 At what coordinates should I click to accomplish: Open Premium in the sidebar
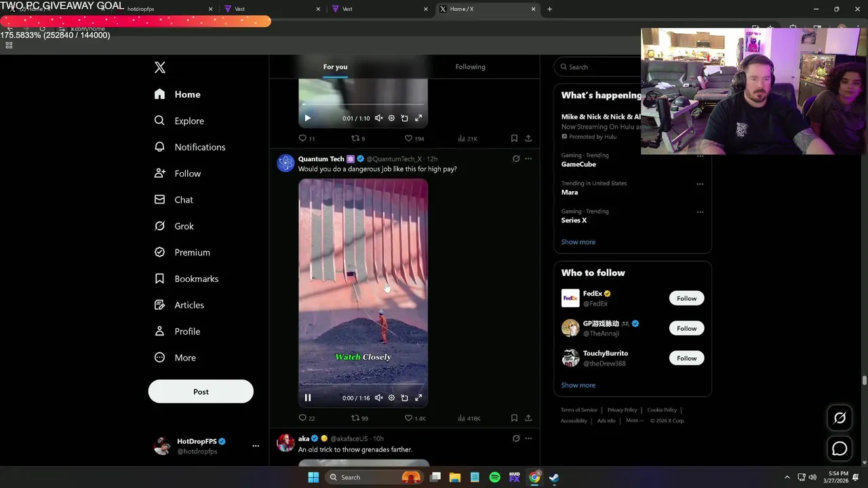[x=182, y=252]
